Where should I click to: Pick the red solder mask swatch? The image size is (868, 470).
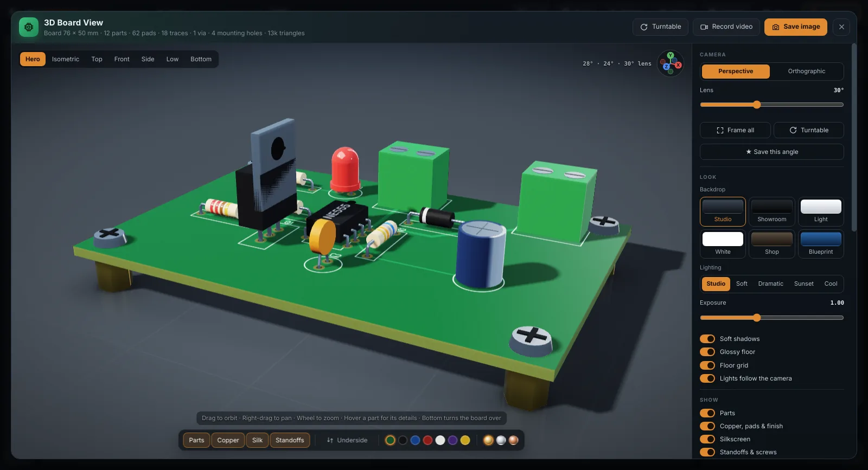point(427,440)
